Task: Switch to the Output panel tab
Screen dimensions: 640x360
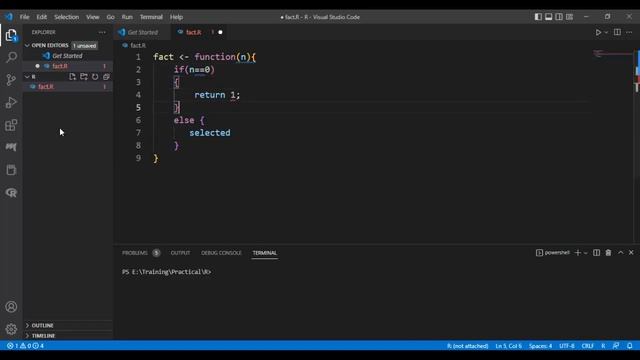Action: point(180,253)
